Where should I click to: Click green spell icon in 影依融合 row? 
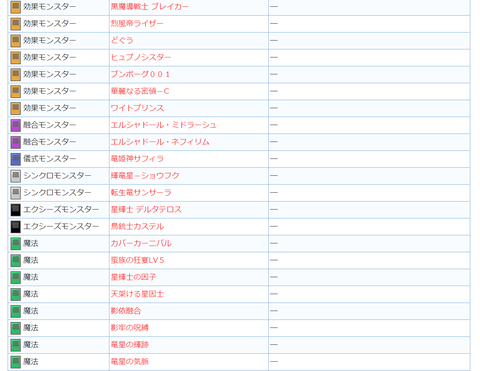click(15, 311)
